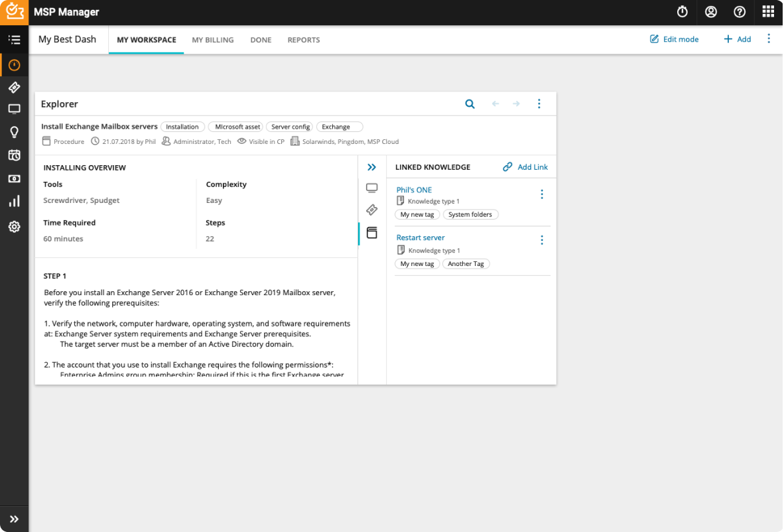Image resolution: width=784 pixels, height=532 pixels.
Task: Click the Server config tag
Action: tap(291, 127)
